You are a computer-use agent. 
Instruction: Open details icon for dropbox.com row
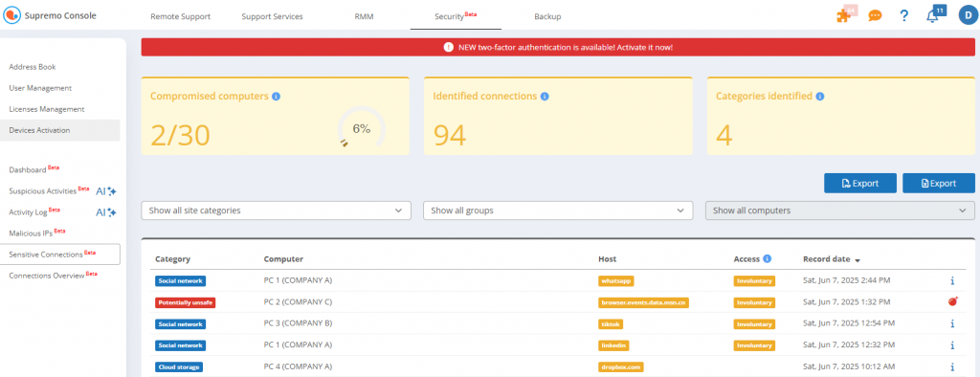point(952,367)
